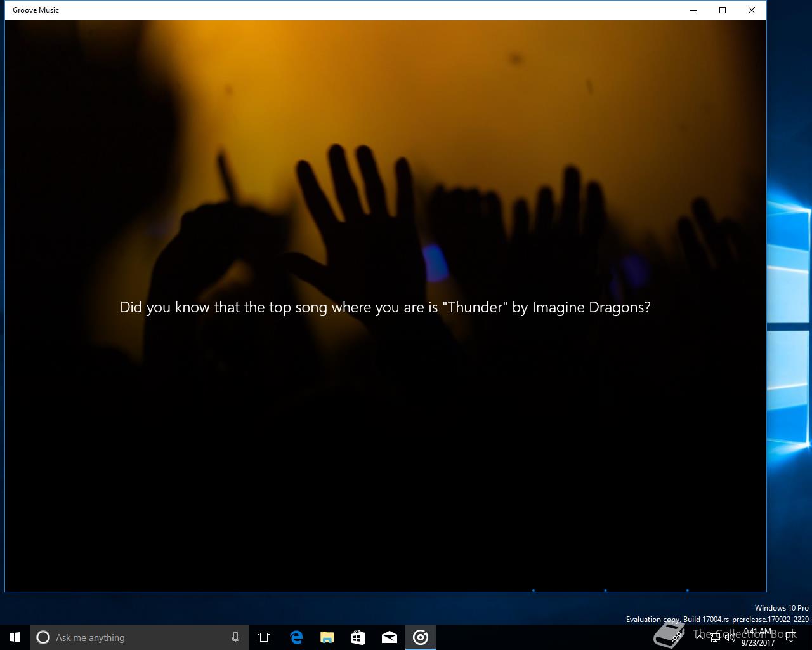Screen dimensions: 812x650
Task: Click the Cortana circle icon
Action: point(43,637)
